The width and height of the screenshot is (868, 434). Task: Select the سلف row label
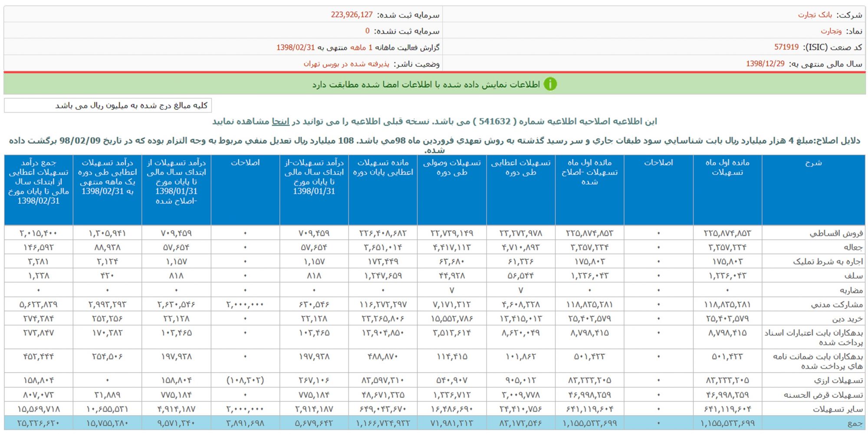pos(854,276)
